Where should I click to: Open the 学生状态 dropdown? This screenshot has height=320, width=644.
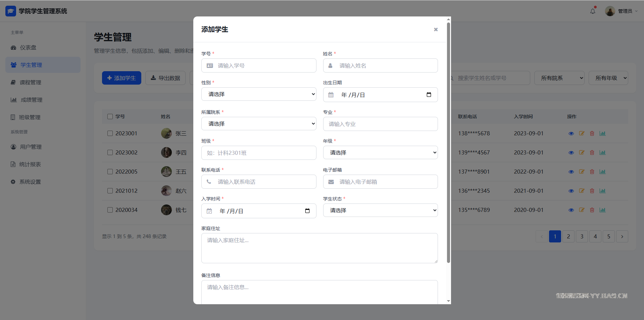pos(380,210)
